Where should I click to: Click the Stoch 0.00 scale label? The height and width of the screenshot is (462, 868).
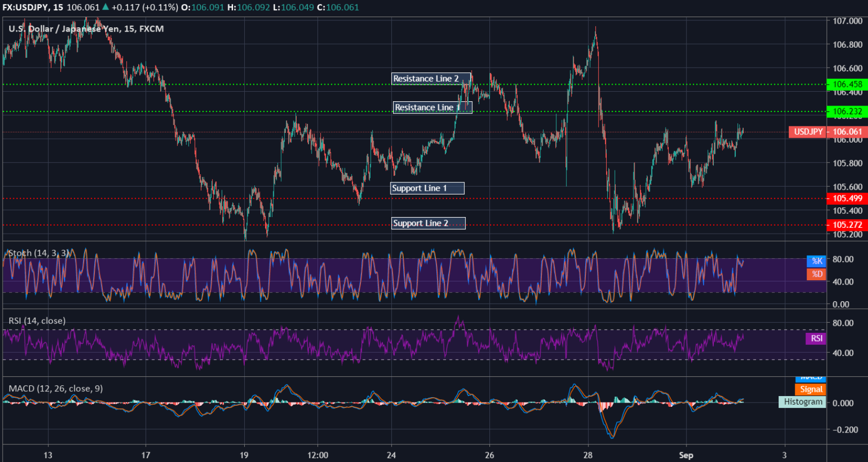(x=841, y=304)
